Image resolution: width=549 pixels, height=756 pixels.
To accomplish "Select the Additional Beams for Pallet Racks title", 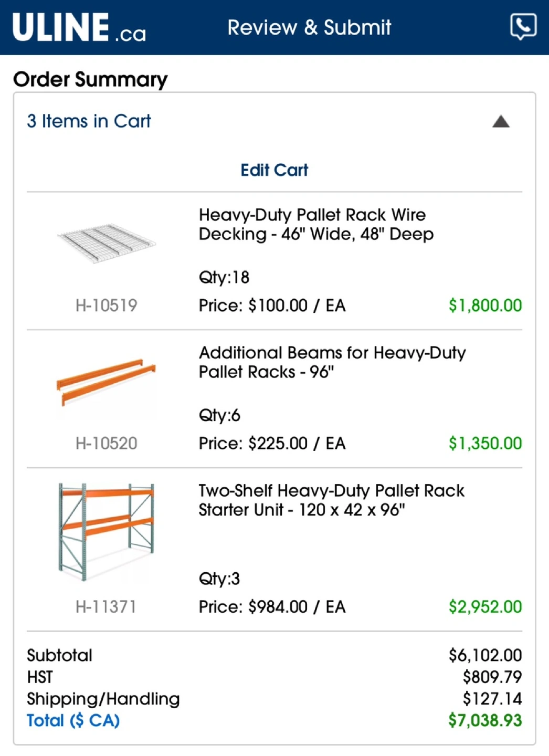I will pyautogui.click(x=332, y=362).
